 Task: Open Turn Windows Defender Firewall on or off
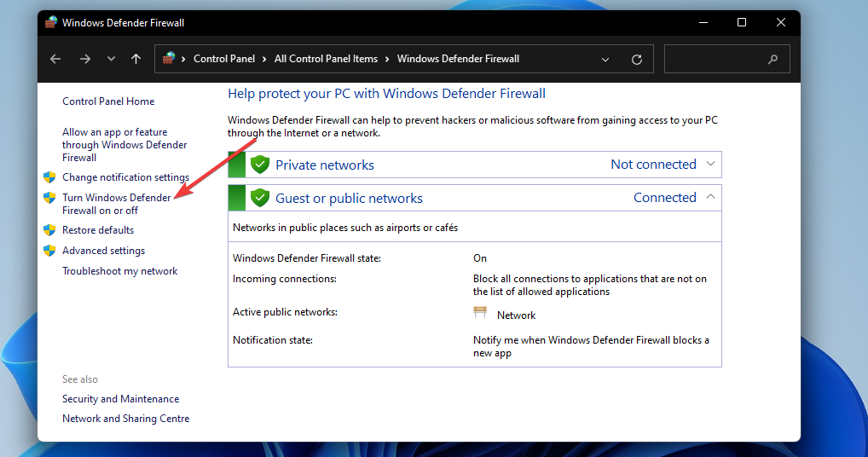tap(117, 204)
